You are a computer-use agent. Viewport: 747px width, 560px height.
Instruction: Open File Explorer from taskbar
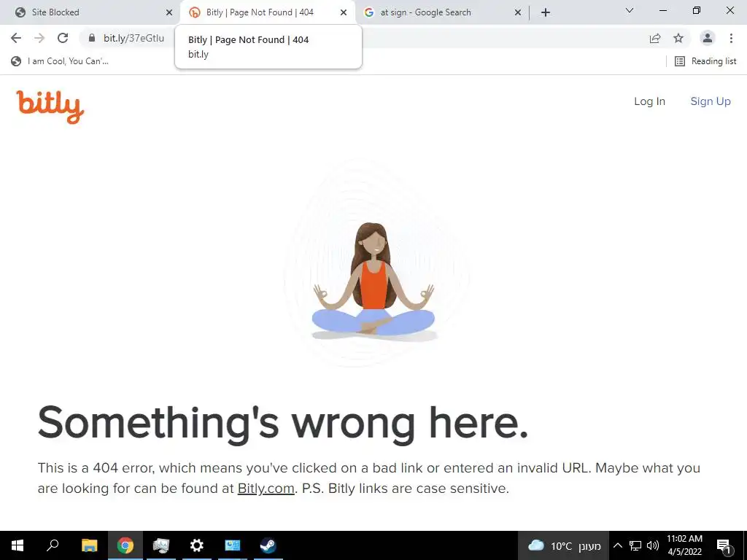90,545
